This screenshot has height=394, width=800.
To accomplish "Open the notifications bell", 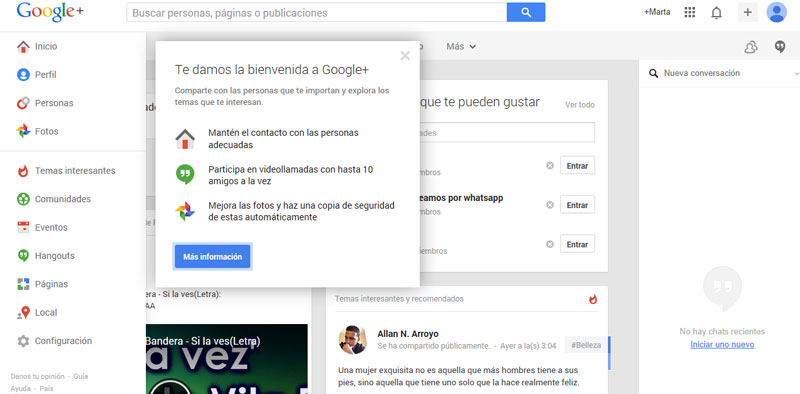I will [716, 13].
